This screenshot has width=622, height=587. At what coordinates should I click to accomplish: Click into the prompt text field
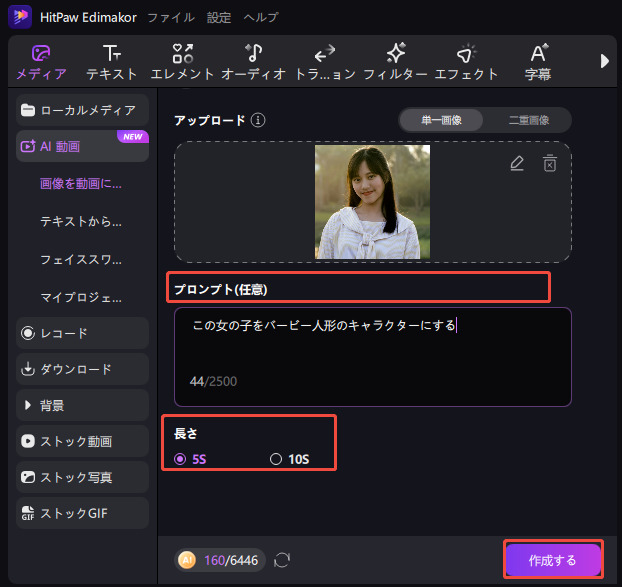pos(373,357)
